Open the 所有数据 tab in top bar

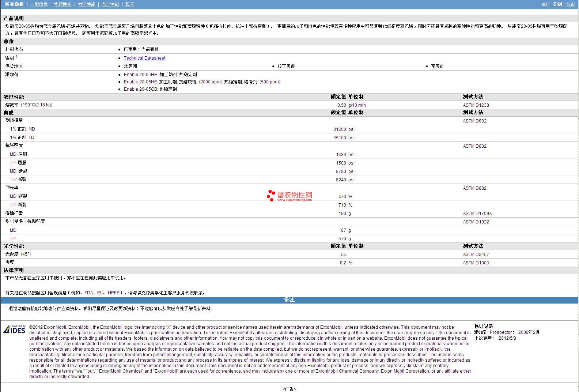pyautogui.click(x=14, y=4)
